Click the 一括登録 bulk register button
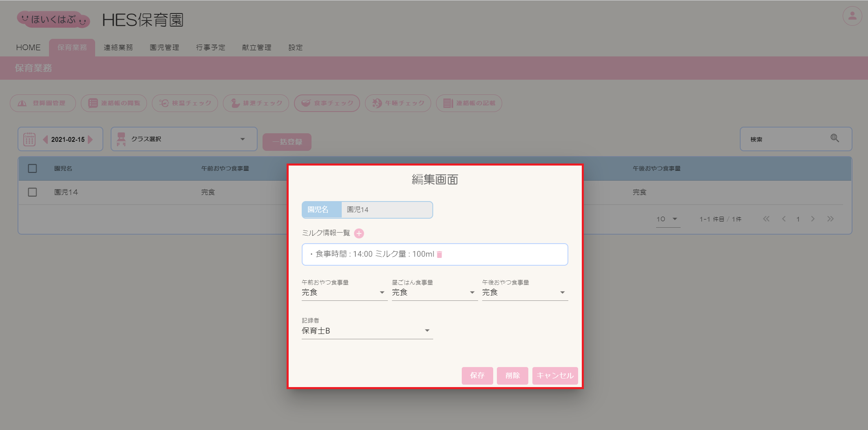The image size is (868, 430). click(x=287, y=142)
